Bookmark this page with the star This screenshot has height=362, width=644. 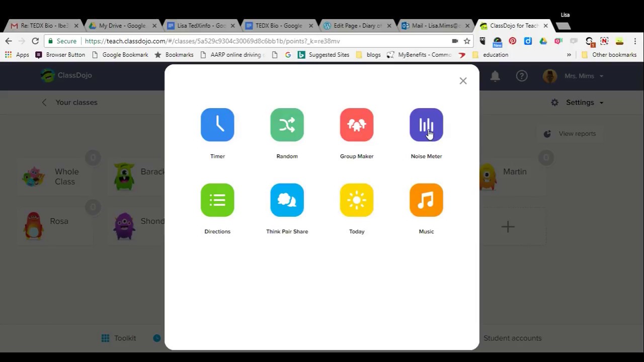(467, 41)
